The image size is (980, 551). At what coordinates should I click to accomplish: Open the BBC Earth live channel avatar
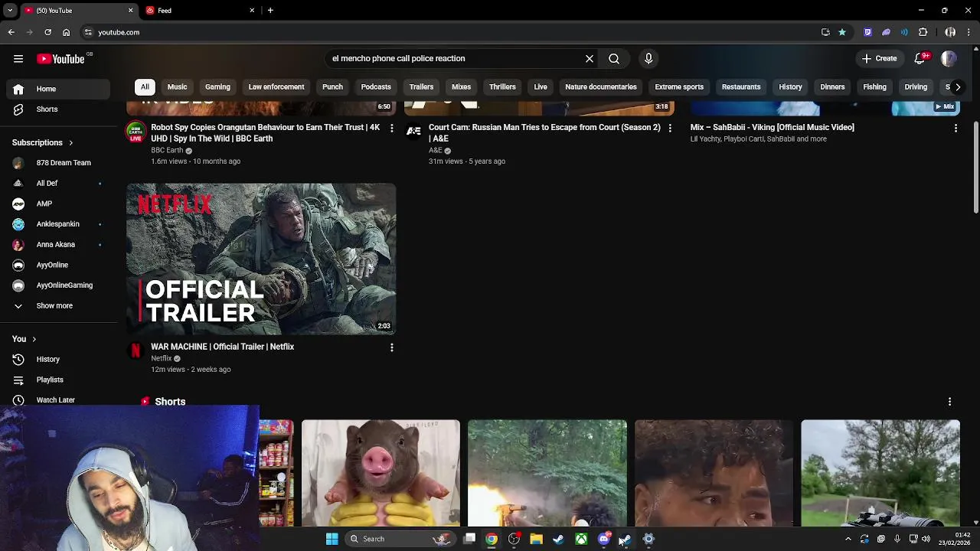coord(136,131)
